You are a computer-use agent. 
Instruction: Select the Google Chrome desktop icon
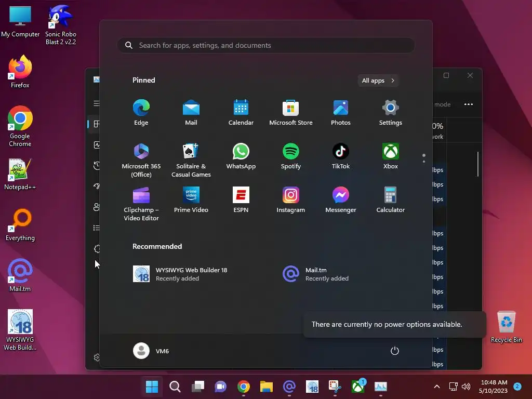(20, 126)
